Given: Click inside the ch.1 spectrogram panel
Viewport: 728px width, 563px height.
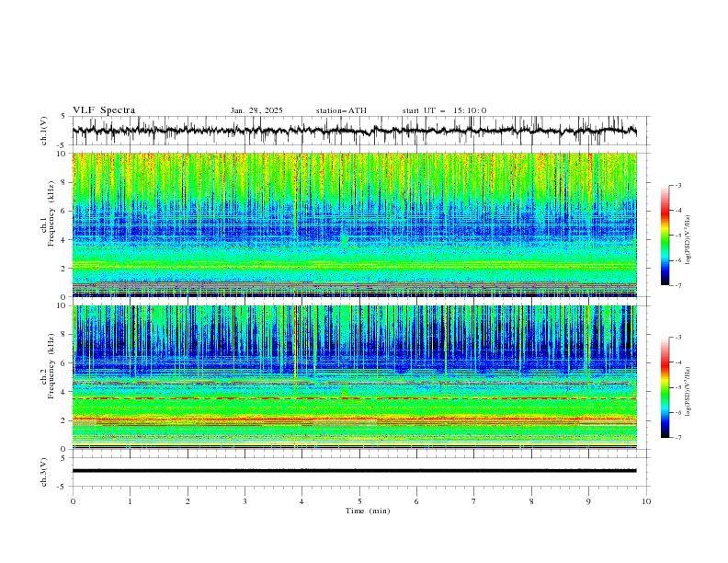Looking at the screenshot, I should click(355, 224).
